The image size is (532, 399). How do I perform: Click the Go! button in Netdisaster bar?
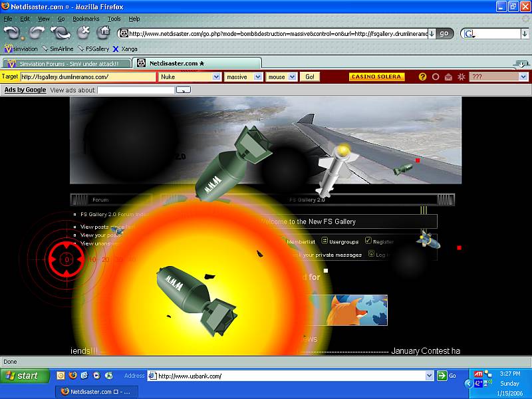coord(310,77)
